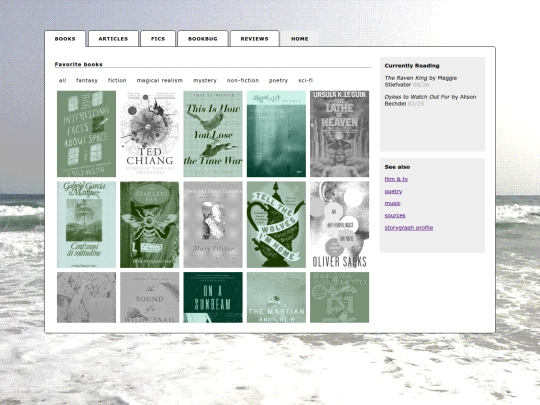The width and height of the screenshot is (540, 405).
Task: Filter books by poetry
Action: click(x=278, y=80)
